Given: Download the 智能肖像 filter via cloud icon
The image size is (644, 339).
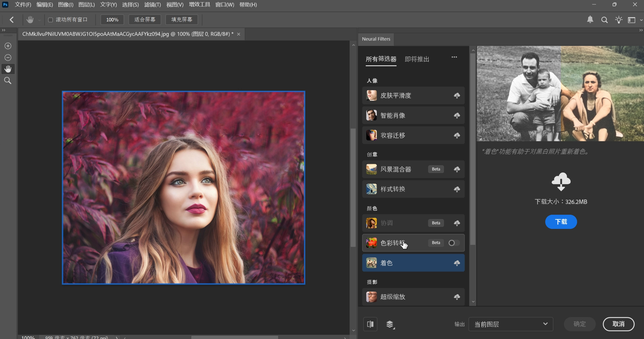Looking at the screenshot, I should tap(457, 116).
